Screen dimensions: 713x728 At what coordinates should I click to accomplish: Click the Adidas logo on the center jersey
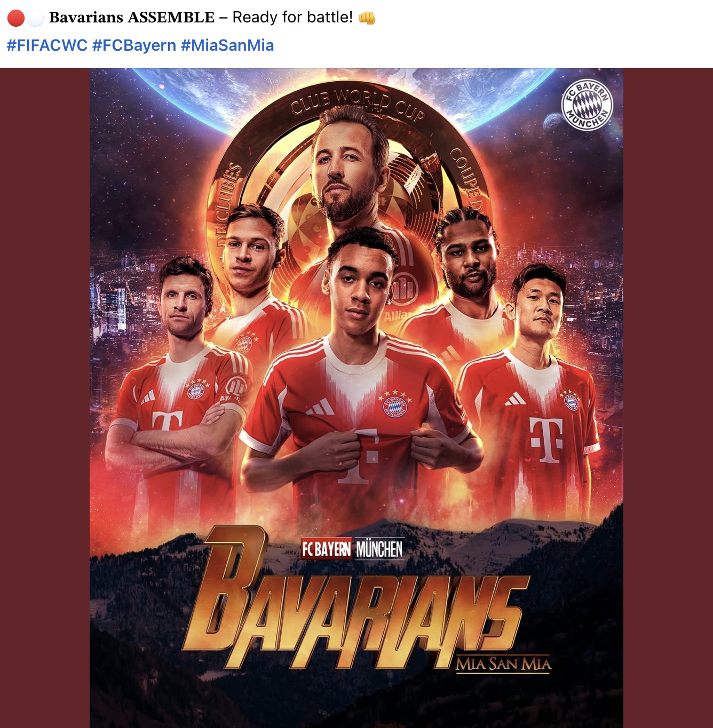pyautogui.click(x=320, y=407)
